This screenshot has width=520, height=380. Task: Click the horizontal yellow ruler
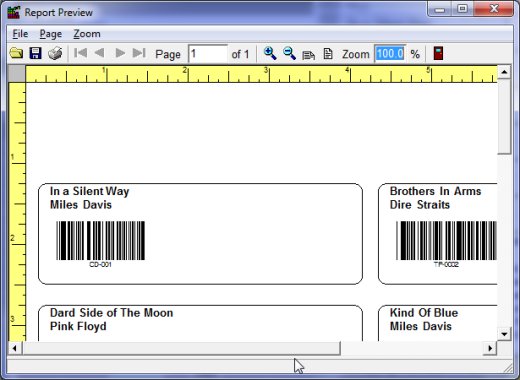click(261, 74)
